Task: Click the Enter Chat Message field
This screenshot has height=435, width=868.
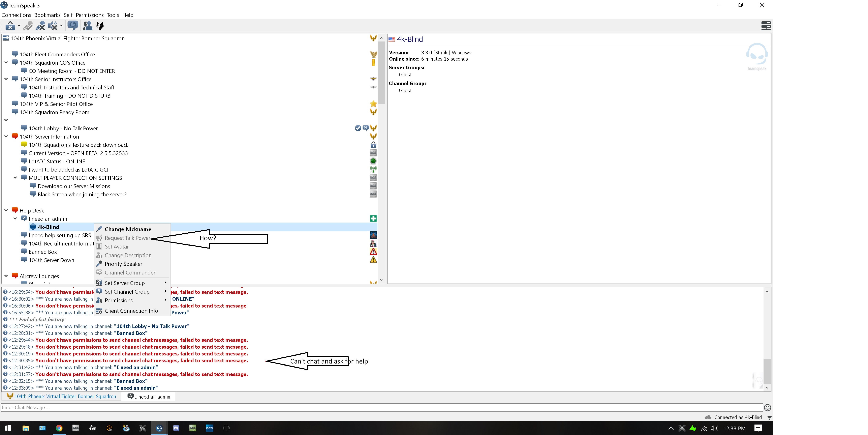Action: pos(381,407)
